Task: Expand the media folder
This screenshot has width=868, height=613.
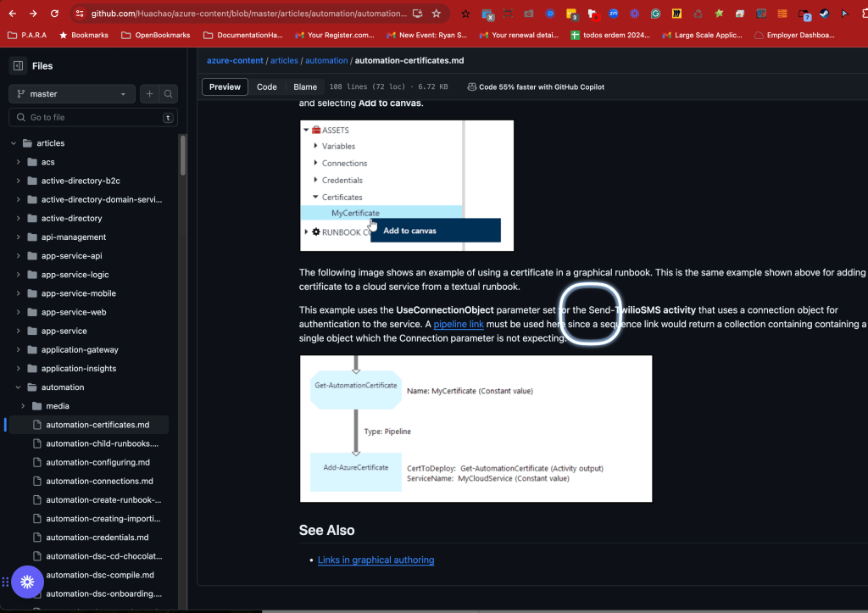Action: click(x=23, y=406)
